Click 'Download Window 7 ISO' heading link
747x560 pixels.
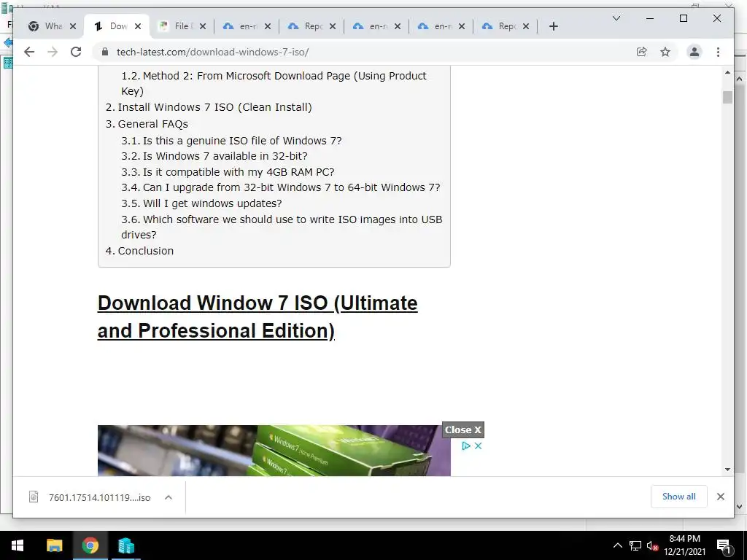(258, 316)
